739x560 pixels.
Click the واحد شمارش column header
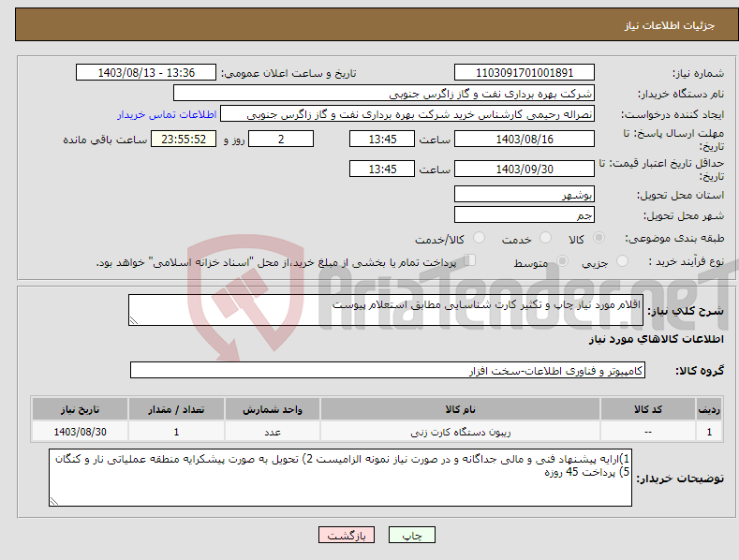point(273,409)
